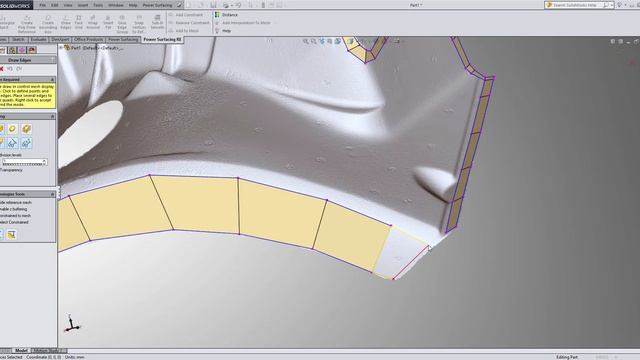
Task: Open the Power Surfacing menu
Action: pos(157,5)
